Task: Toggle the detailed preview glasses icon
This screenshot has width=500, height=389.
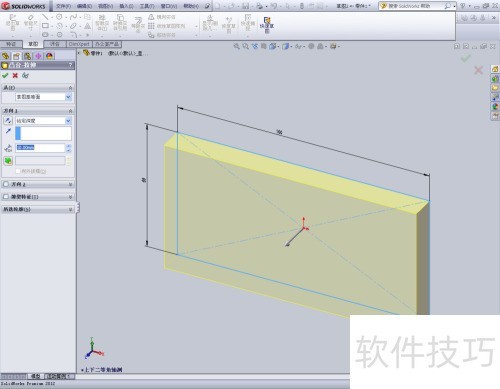Action: click(25, 76)
